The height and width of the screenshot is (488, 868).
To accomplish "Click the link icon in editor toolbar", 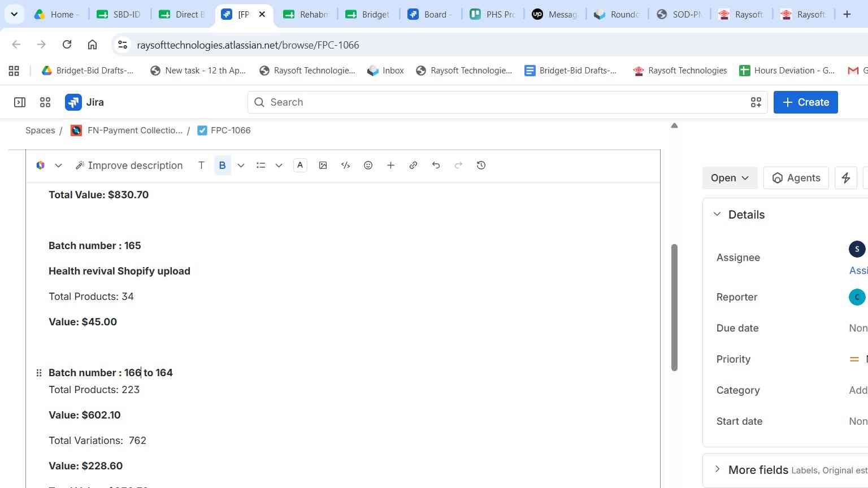I will 413,165.
